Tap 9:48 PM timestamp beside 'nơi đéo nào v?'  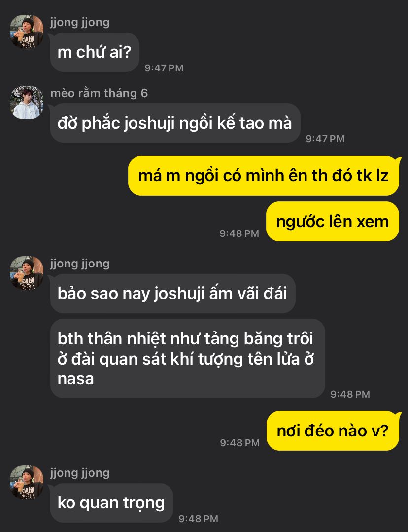pyautogui.click(x=239, y=443)
